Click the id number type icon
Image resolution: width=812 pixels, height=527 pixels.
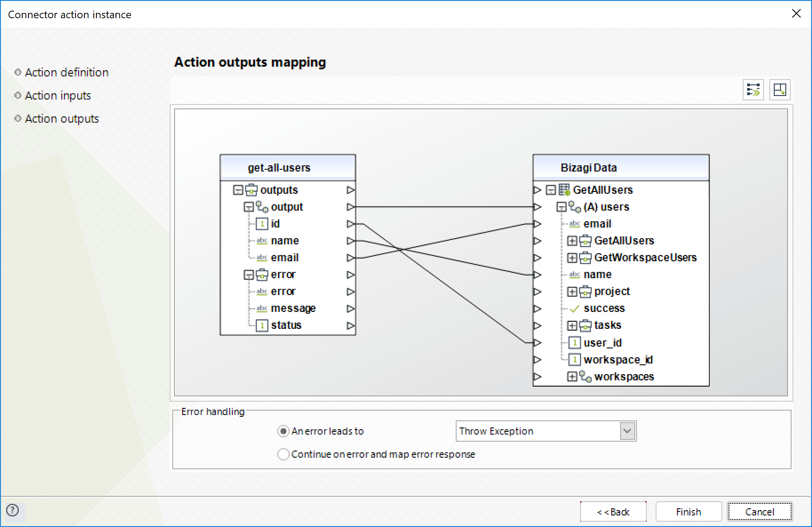262,224
